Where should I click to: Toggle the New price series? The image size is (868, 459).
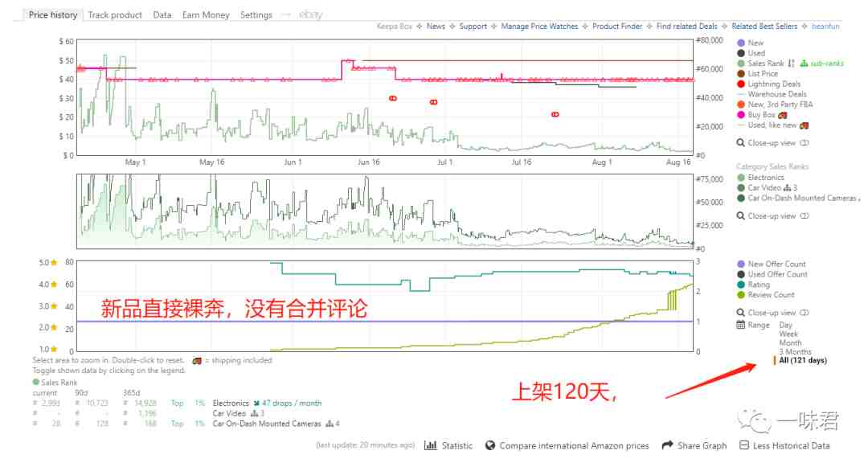click(751, 43)
